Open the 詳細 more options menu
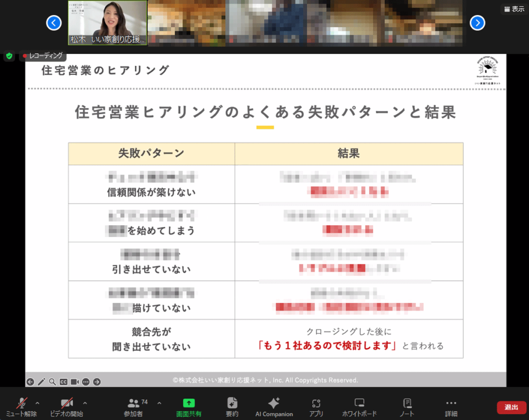This screenshot has height=420, width=529. point(451,407)
